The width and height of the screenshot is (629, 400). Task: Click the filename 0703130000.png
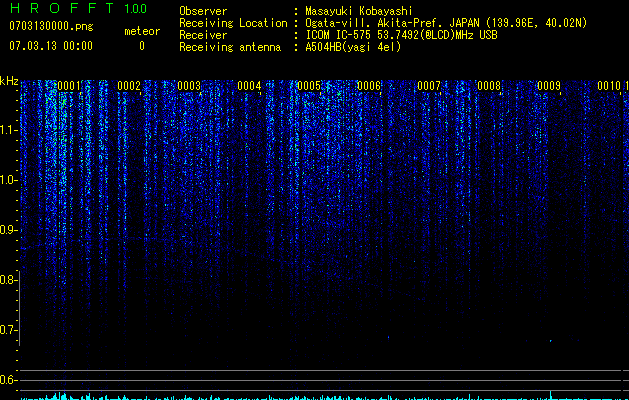[51, 26]
